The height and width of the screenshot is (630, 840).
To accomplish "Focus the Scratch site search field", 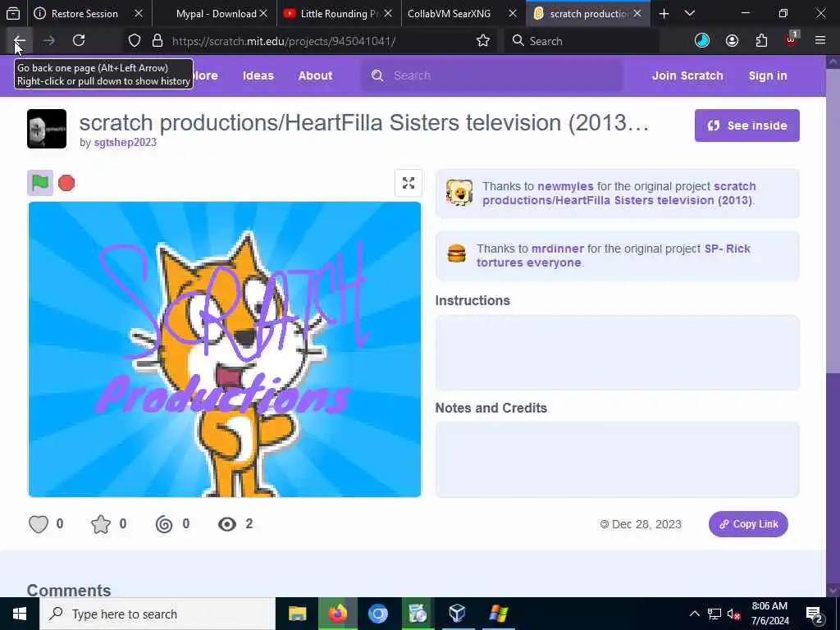I will (493, 75).
